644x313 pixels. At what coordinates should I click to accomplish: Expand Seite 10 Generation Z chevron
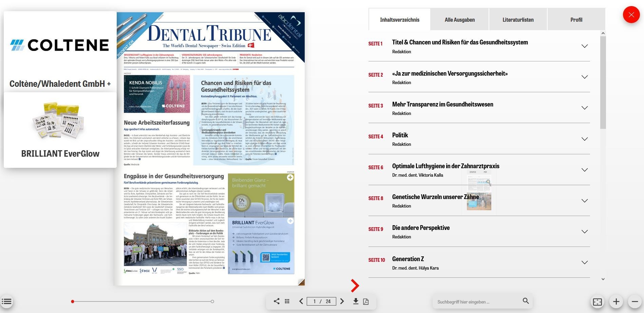click(x=584, y=262)
